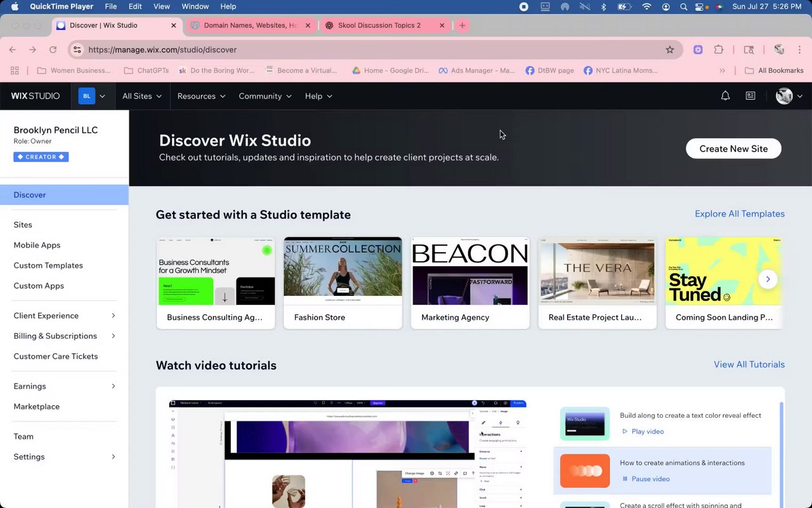Open the workspace switcher chevron beside BL
This screenshot has height=508, width=812.
(102, 96)
